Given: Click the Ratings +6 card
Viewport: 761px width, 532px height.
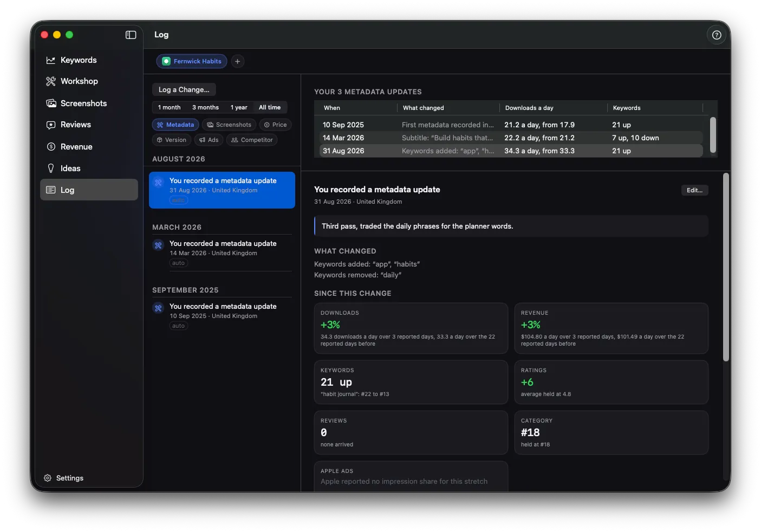Looking at the screenshot, I should 611,382.
